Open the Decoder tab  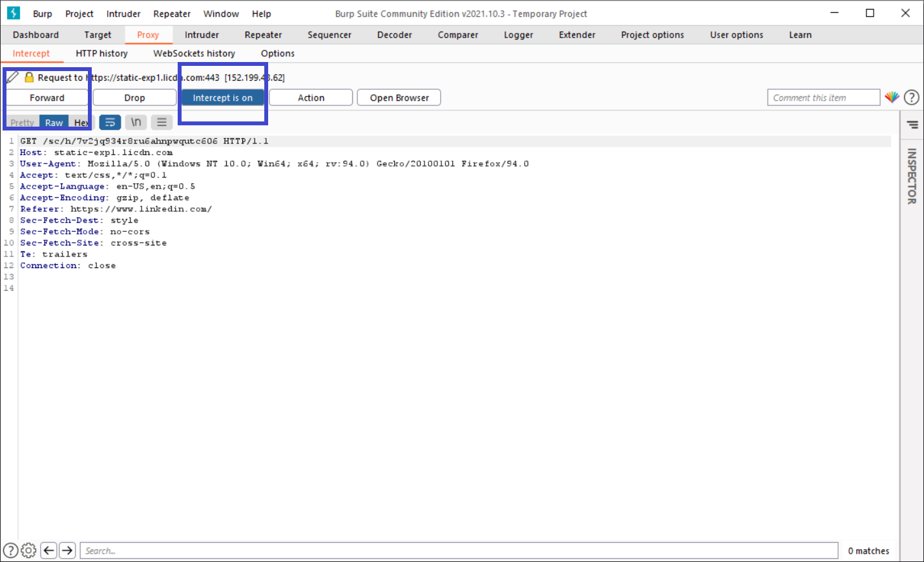pos(395,35)
